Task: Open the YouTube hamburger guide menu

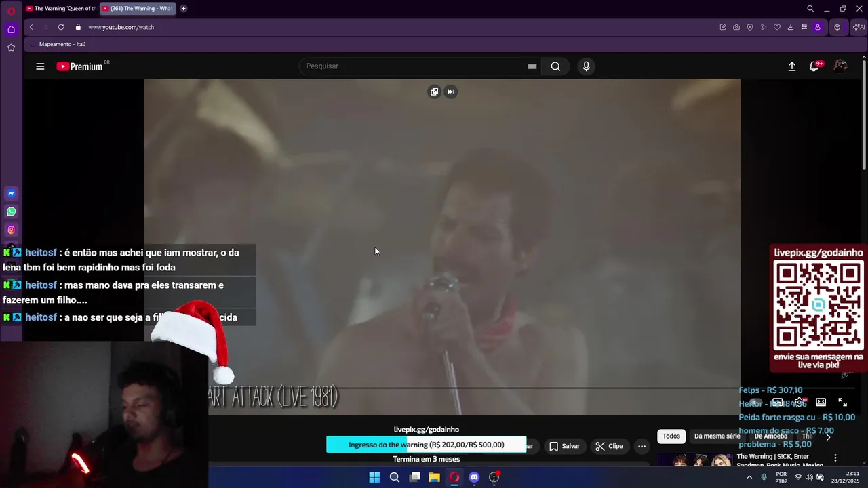Action: (40, 66)
